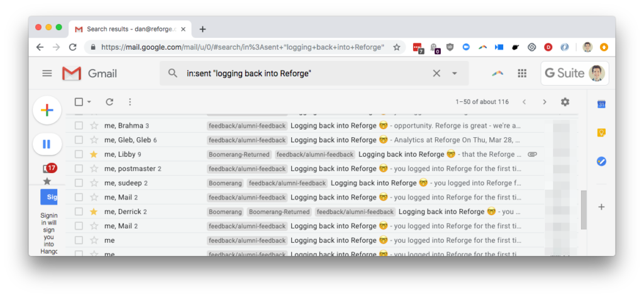Click attachment paperclip on Libby thread
The image size is (644, 297).
[x=532, y=154]
